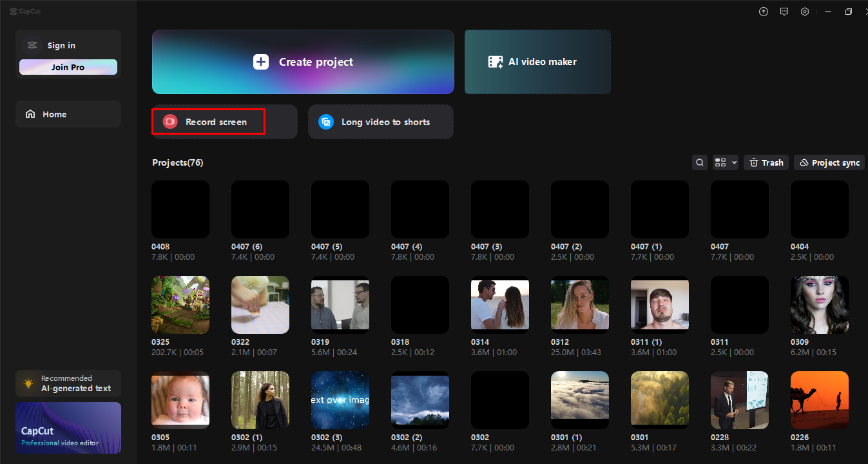Open the Record screen tool
The image size is (868, 464).
207,121
